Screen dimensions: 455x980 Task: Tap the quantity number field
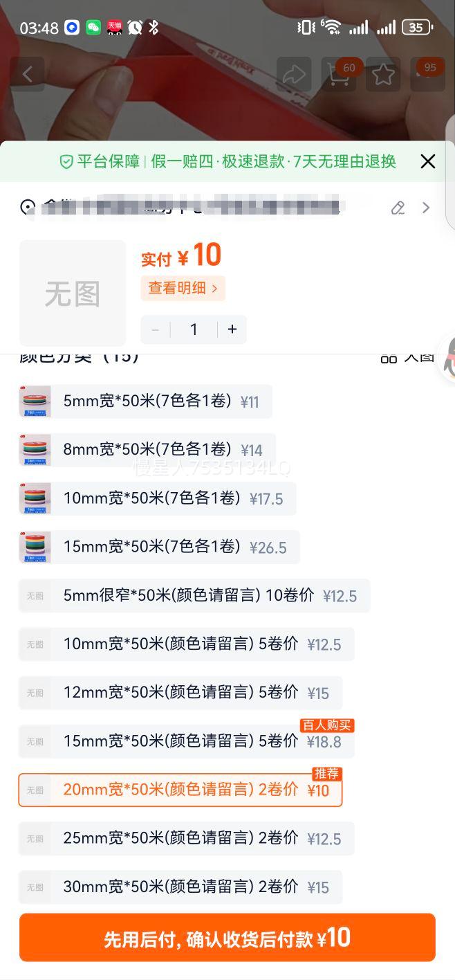click(x=194, y=329)
